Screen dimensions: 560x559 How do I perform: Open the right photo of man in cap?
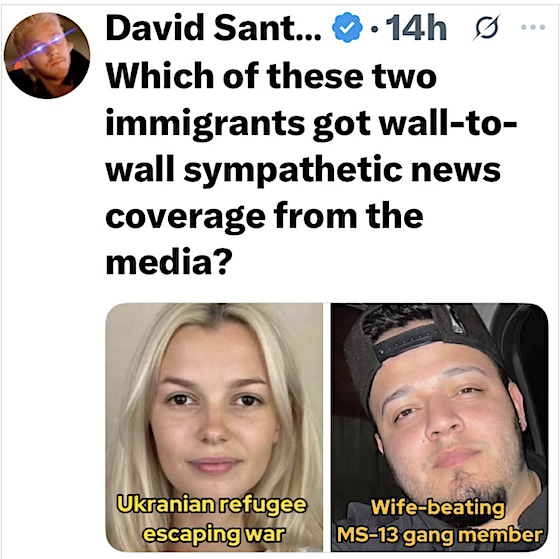coord(439,427)
